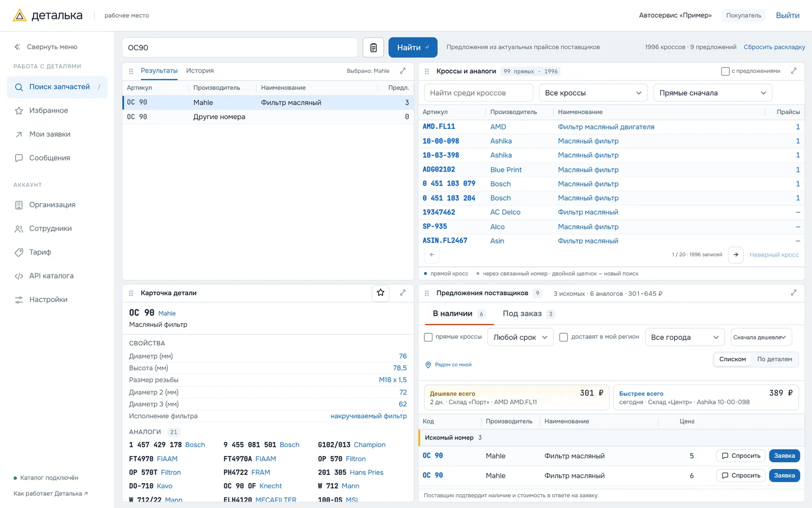This screenshot has height=508, width=812.
Task: Expand the Карточка детали panel
Action: [x=403, y=293]
